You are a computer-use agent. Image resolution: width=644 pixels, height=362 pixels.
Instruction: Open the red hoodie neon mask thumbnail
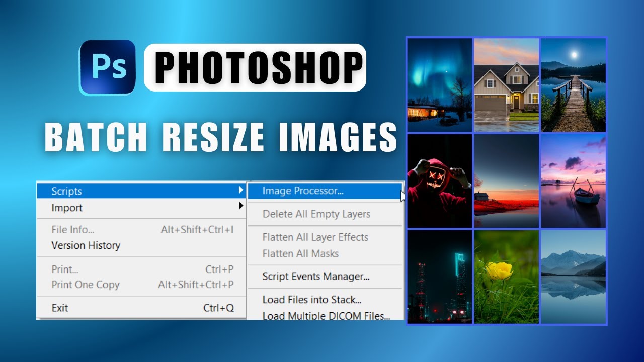(x=440, y=180)
